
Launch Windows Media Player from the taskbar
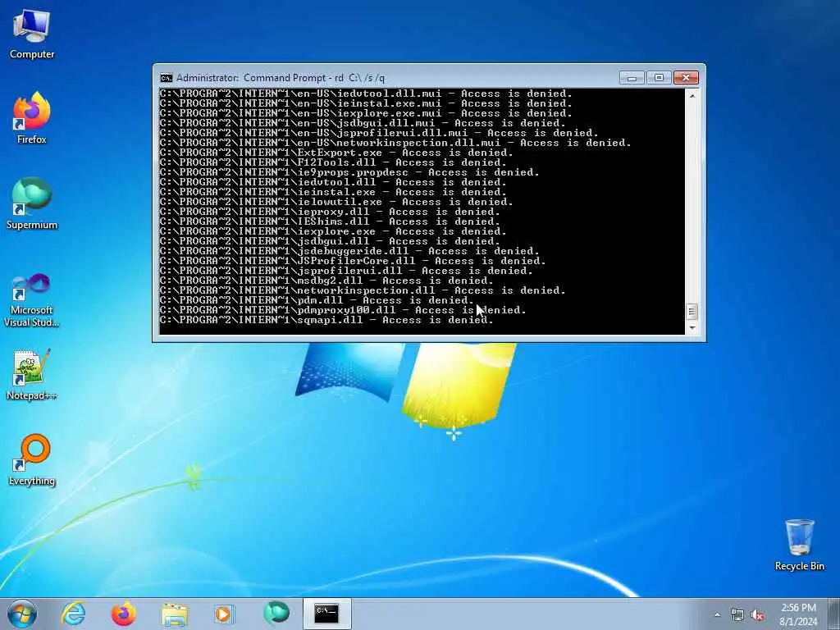click(224, 614)
